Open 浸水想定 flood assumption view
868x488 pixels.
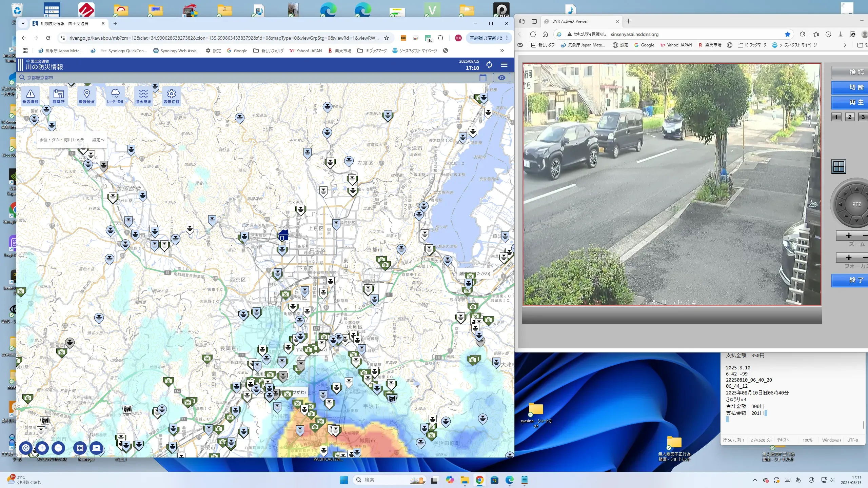[x=143, y=96]
